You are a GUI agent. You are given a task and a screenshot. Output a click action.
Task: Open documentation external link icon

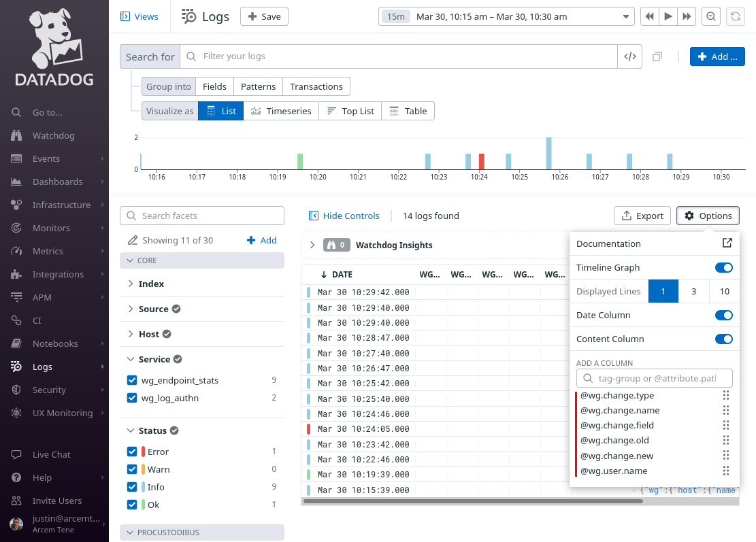click(727, 243)
